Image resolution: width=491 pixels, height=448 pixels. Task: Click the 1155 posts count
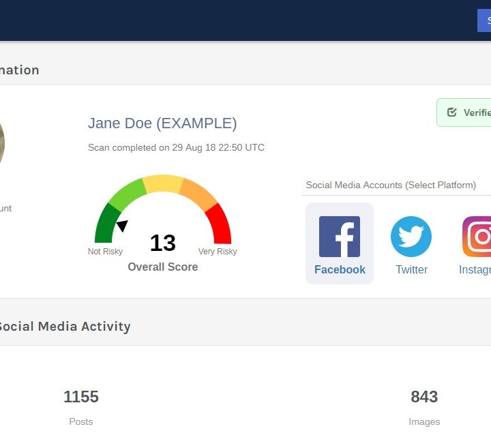tap(81, 397)
